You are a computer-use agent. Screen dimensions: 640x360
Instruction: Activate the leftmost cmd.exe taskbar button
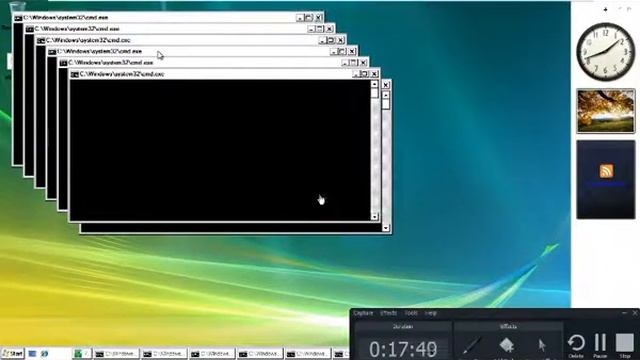pos(116,354)
